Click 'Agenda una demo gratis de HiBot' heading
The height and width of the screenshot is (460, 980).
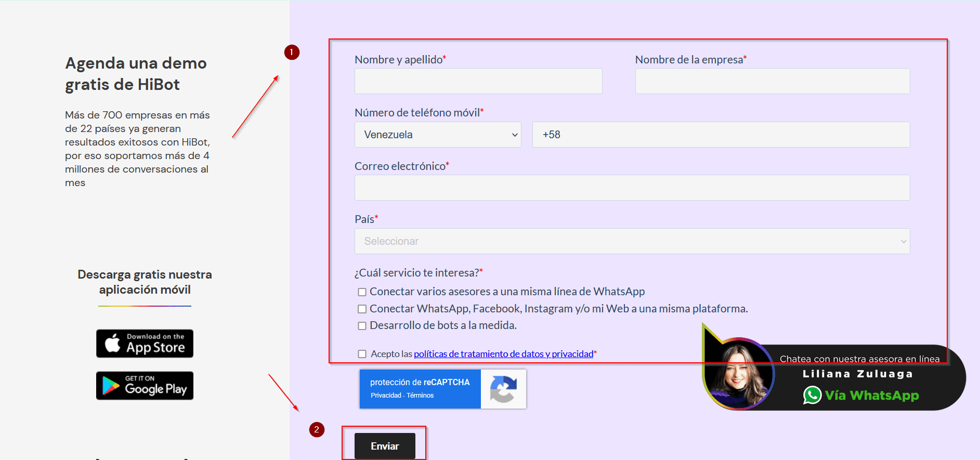pyautogui.click(x=136, y=74)
